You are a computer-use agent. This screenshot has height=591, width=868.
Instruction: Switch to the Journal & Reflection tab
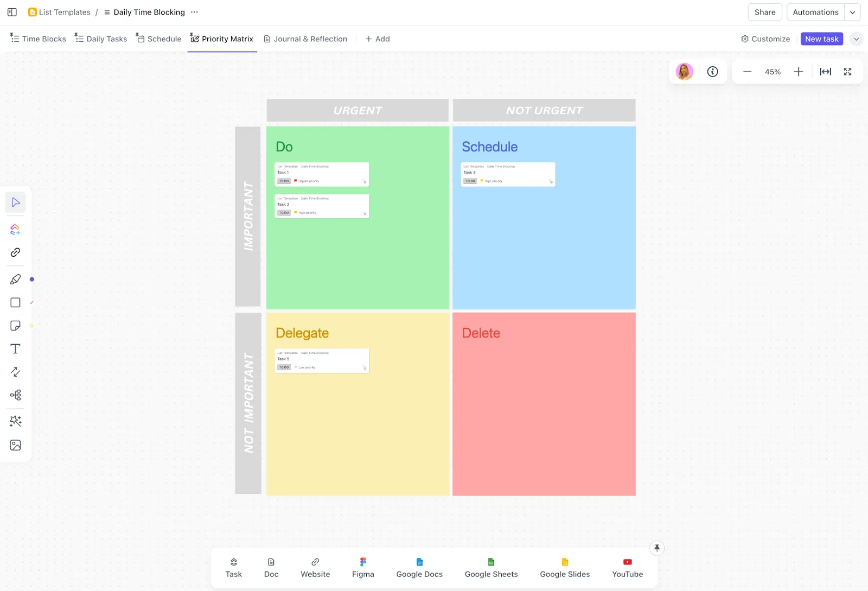pyautogui.click(x=305, y=39)
